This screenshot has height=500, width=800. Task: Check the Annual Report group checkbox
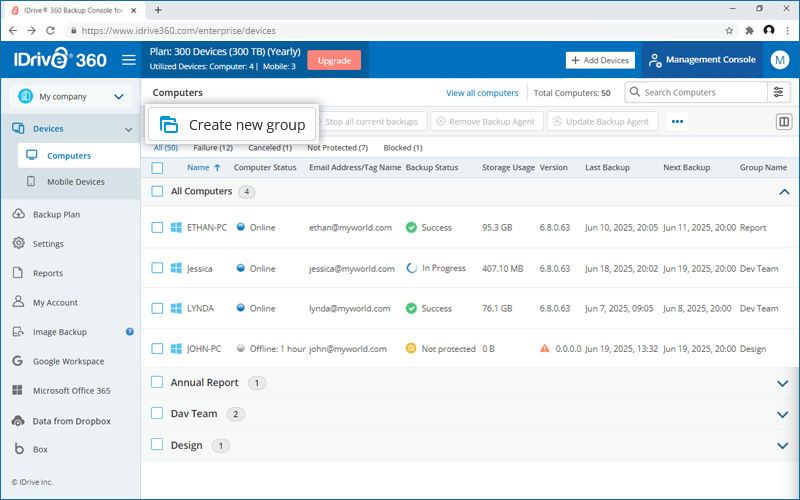pyautogui.click(x=157, y=382)
